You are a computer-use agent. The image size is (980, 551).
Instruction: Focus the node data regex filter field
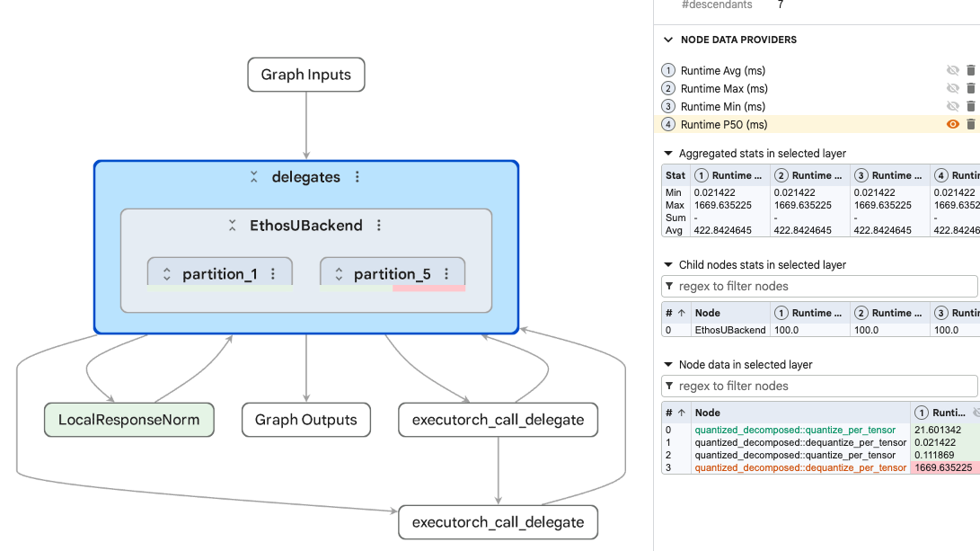(x=819, y=386)
